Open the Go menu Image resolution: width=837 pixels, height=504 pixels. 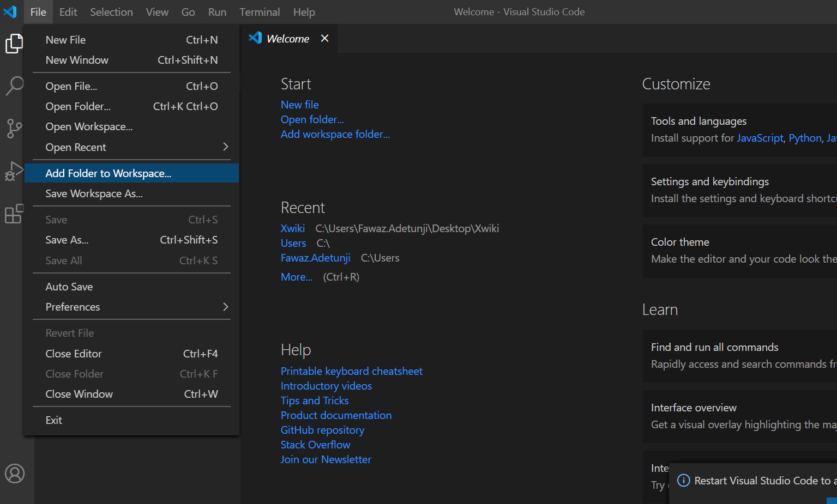click(x=188, y=12)
